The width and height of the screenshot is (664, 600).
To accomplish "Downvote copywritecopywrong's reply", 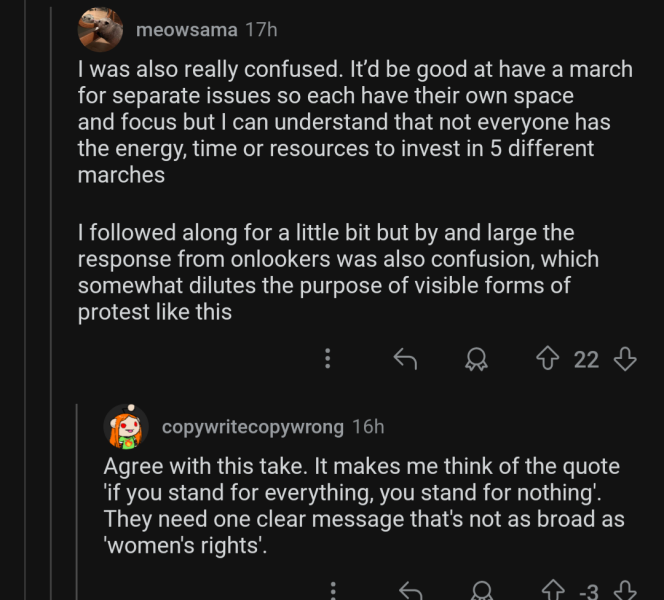I will (x=625, y=591).
